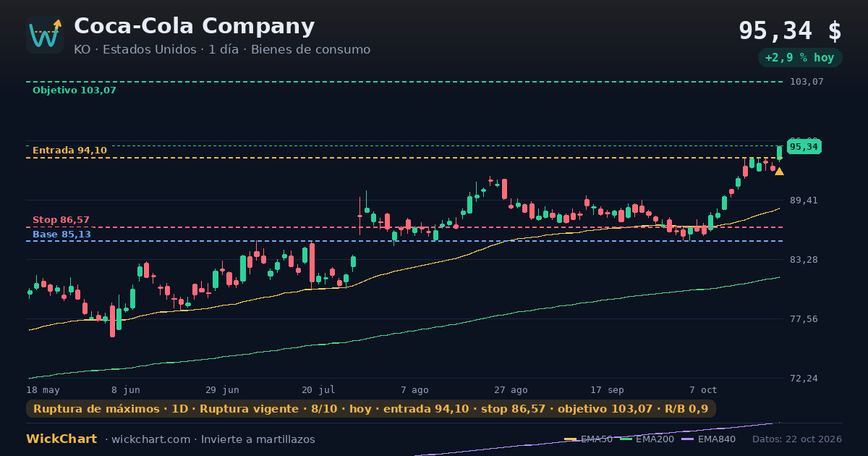The image size is (868, 456).
Task: Click the 89,41 price axis value
Action: click(x=804, y=200)
